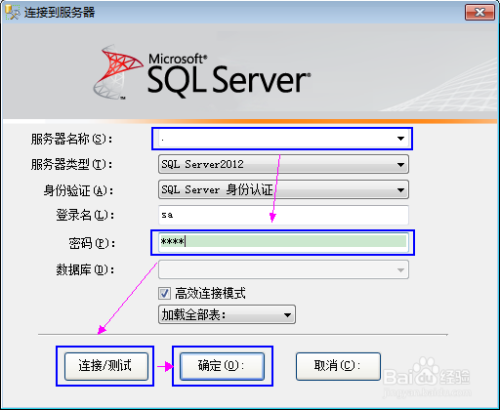Image resolution: width=500 pixels, height=410 pixels.
Task: Click the 连接/测试 button
Action: pos(106,366)
